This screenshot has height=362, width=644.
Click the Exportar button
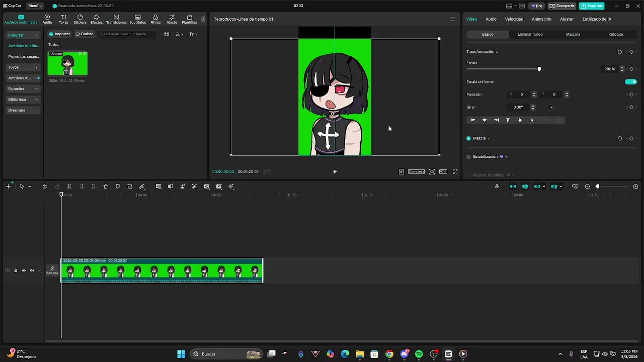tap(592, 6)
